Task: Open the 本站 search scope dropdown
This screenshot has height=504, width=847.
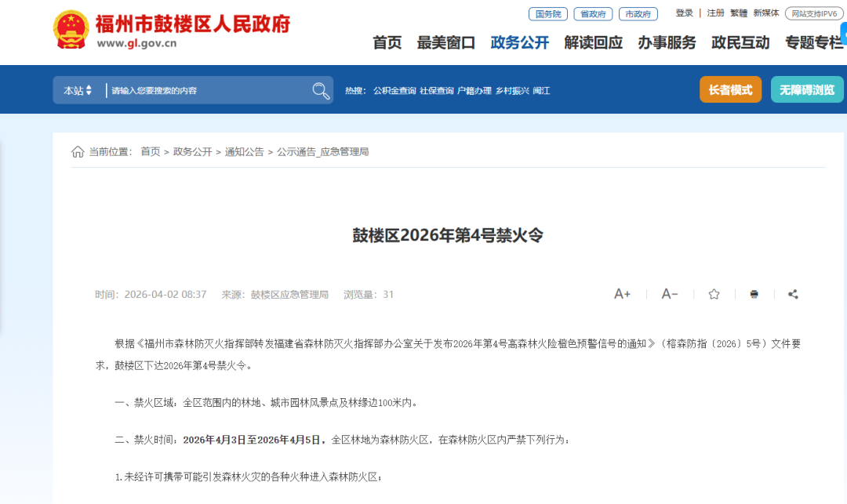Action: (78, 91)
